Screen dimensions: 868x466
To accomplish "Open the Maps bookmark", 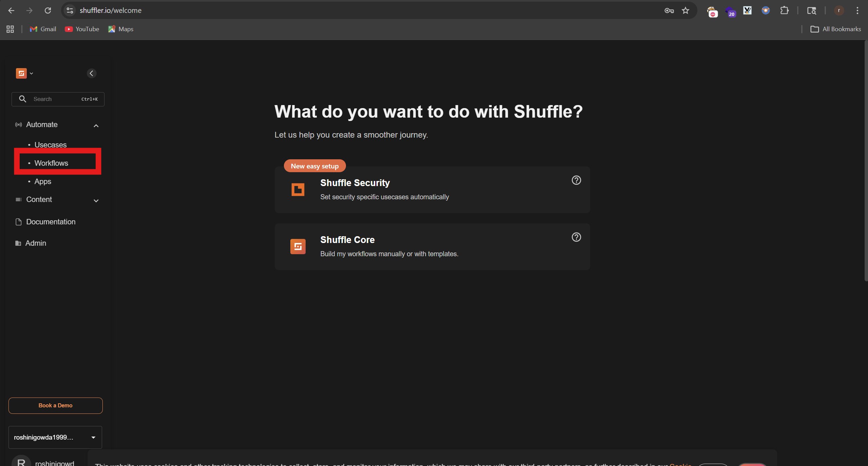I will tap(121, 29).
